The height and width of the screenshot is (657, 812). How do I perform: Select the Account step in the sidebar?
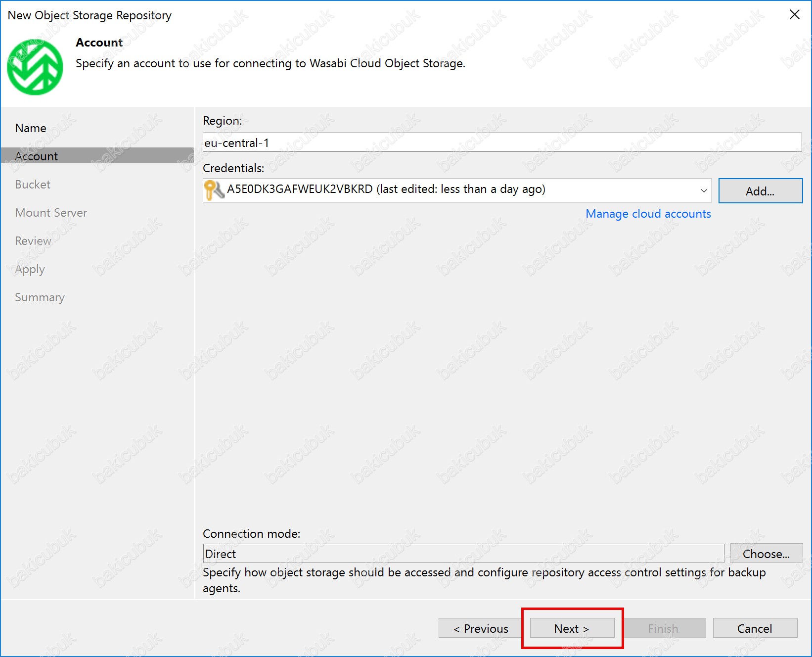(x=37, y=156)
